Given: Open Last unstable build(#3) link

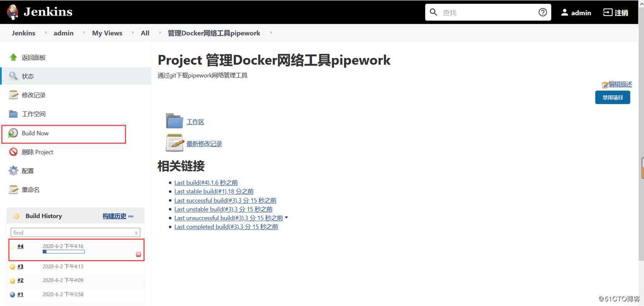Looking at the screenshot, I should click(223, 209).
